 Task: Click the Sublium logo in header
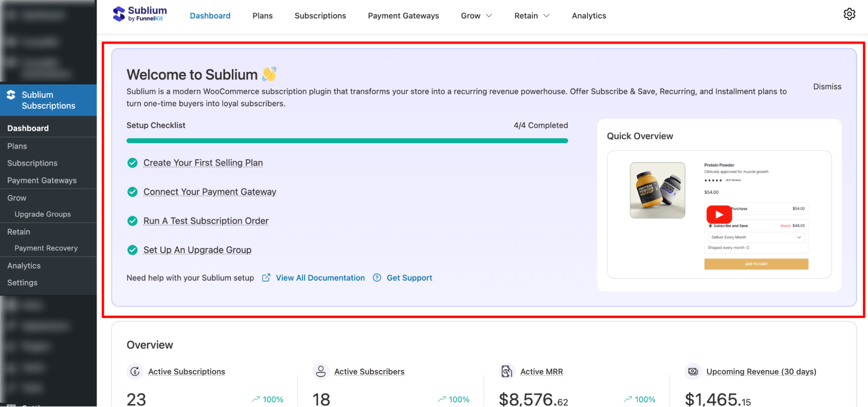point(139,14)
